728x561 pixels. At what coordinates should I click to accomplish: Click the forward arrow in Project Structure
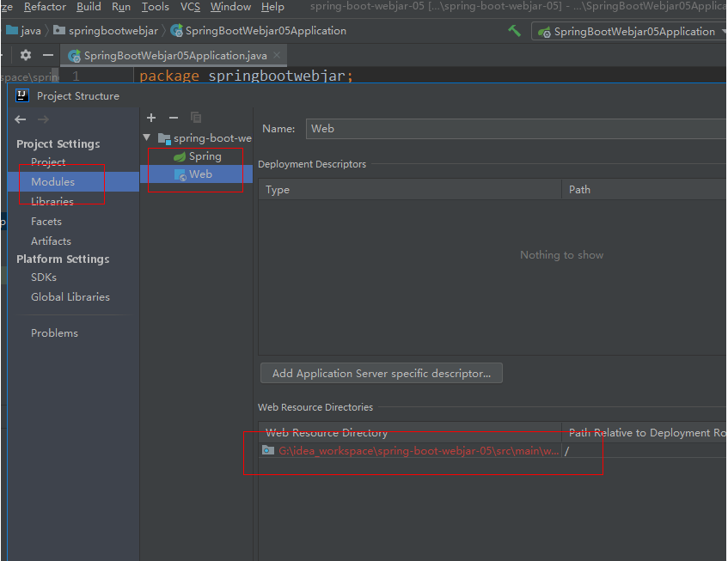(x=43, y=119)
